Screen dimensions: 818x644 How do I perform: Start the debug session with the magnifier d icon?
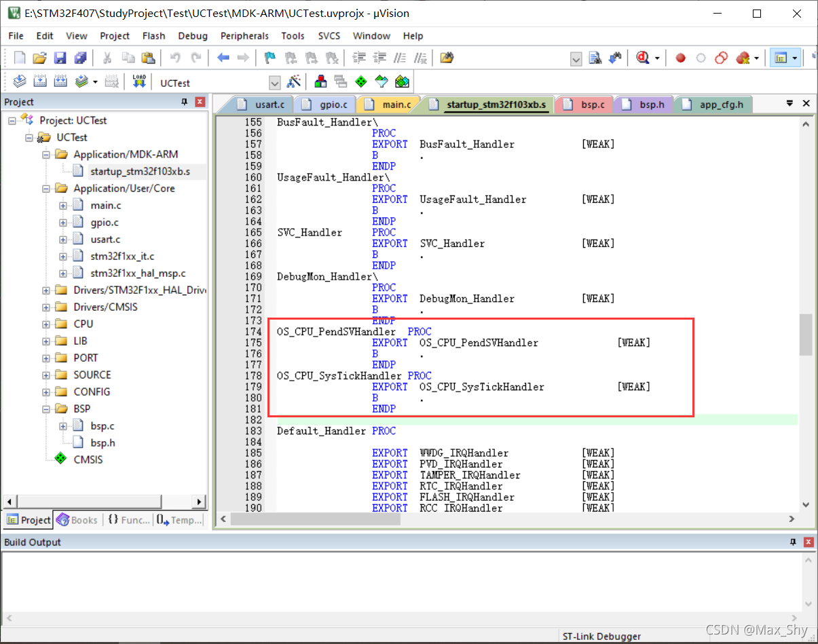click(x=643, y=58)
